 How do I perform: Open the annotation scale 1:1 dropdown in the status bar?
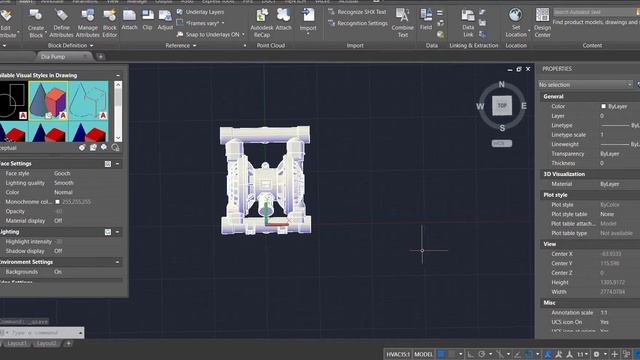pos(583,354)
